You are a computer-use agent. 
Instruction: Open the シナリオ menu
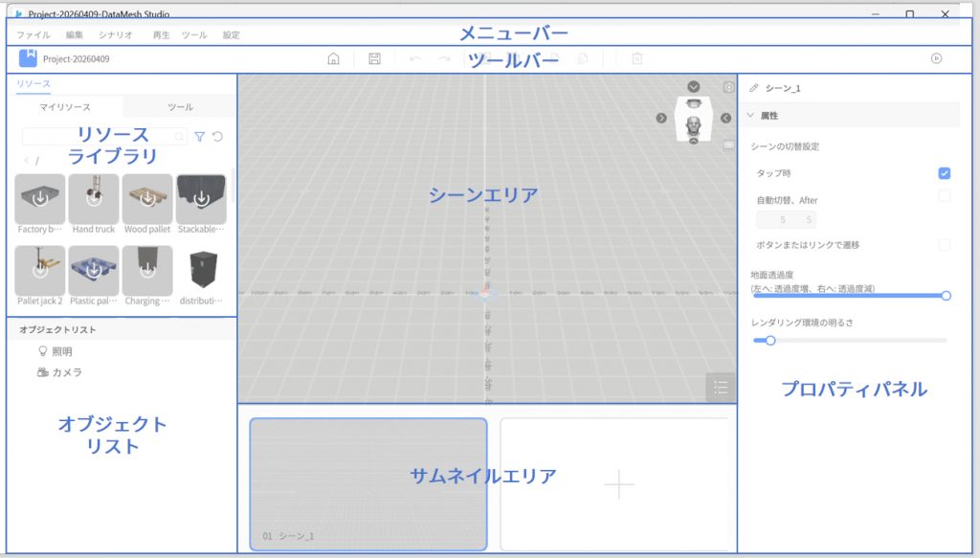(x=116, y=35)
